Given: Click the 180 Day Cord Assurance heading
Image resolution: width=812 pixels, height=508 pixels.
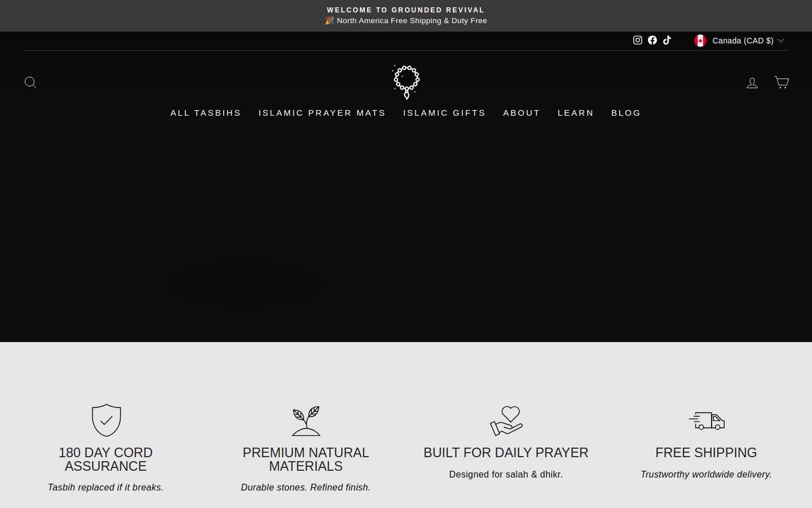Looking at the screenshot, I should tap(105, 459).
